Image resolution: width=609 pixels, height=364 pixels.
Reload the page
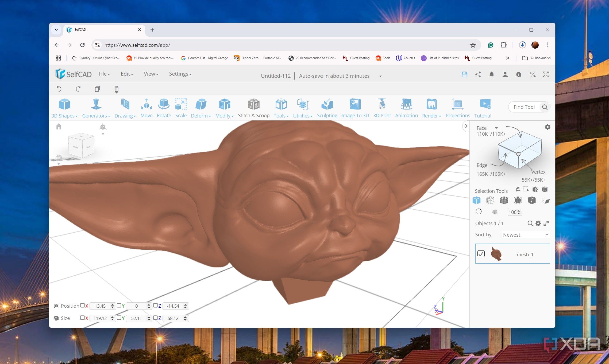(x=82, y=45)
